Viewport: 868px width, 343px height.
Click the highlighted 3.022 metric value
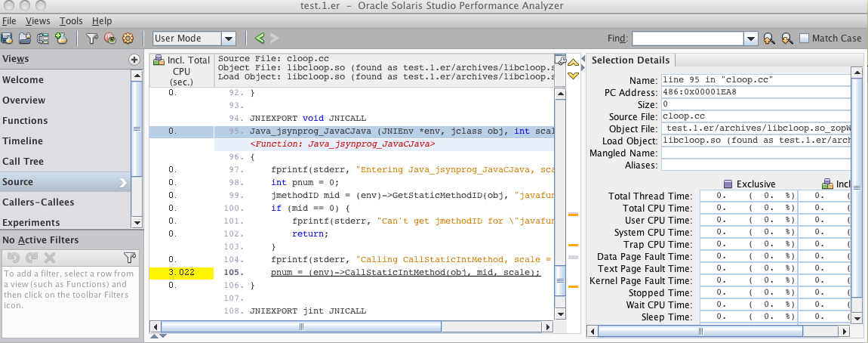[181, 273]
